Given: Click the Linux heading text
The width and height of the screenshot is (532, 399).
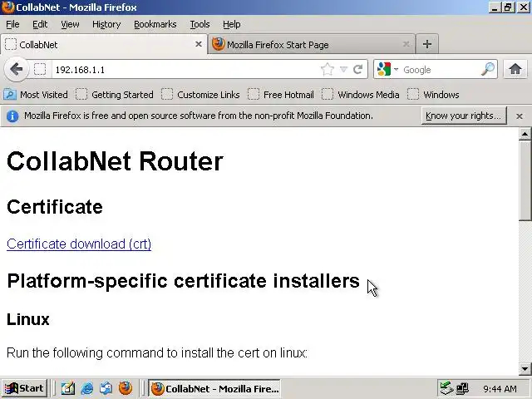Looking at the screenshot, I should (x=28, y=319).
